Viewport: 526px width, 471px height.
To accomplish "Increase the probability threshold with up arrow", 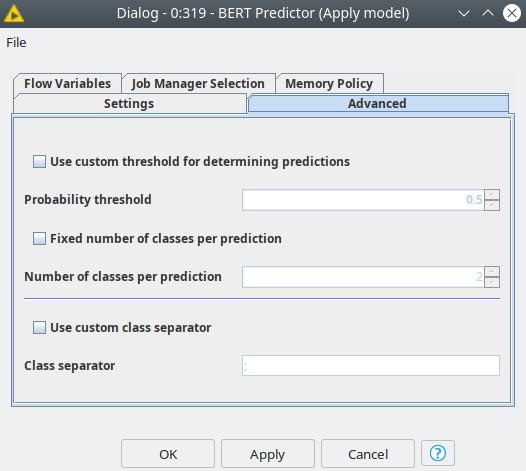I will point(492,195).
